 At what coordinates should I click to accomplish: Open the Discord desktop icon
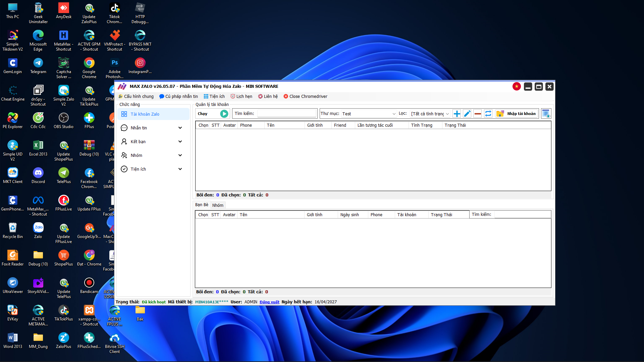[38, 176]
